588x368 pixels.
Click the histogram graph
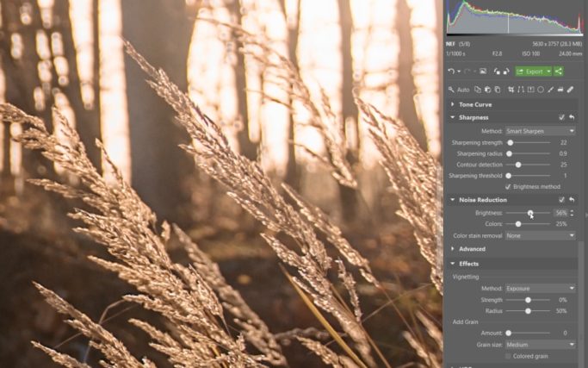click(x=515, y=17)
